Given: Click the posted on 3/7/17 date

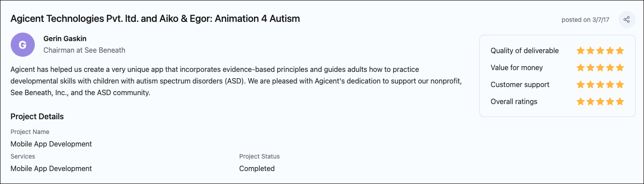Looking at the screenshot, I should 587,20.
